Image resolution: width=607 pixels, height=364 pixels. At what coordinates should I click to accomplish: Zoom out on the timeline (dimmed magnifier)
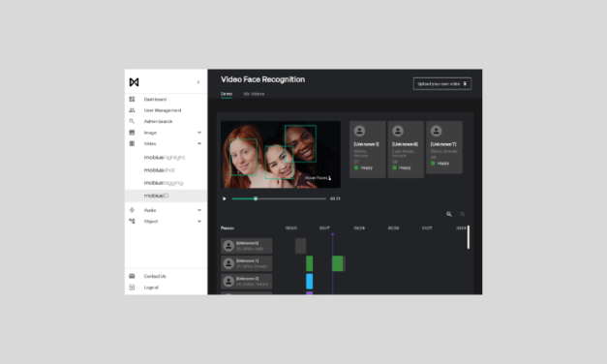coord(462,214)
